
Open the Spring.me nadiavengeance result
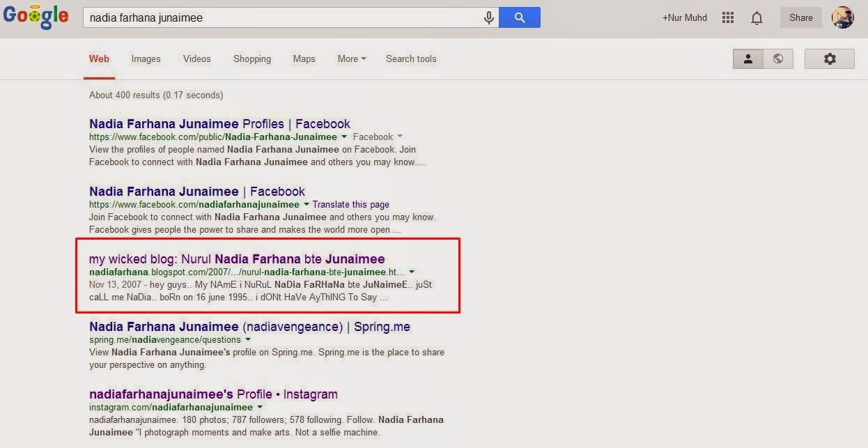249,327
